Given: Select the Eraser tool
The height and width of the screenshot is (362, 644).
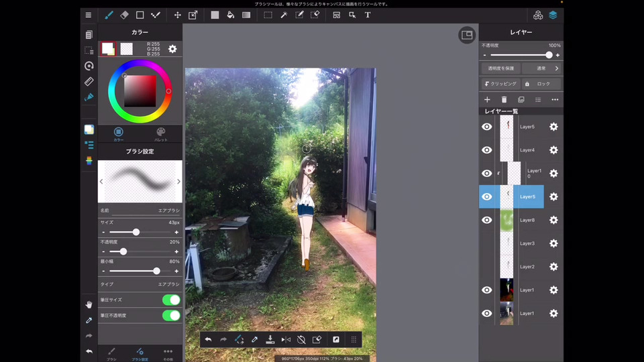Looking at the screenshot, I should point(125,15).
